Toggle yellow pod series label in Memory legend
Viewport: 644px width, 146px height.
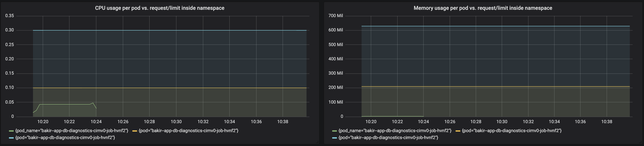[x=512, y=131]
